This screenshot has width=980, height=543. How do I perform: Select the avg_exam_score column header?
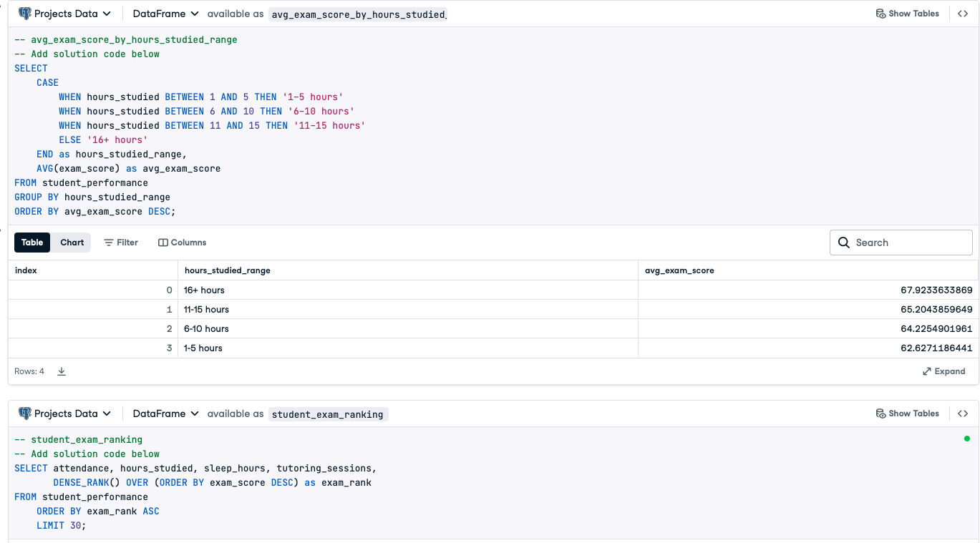(808, 270)
